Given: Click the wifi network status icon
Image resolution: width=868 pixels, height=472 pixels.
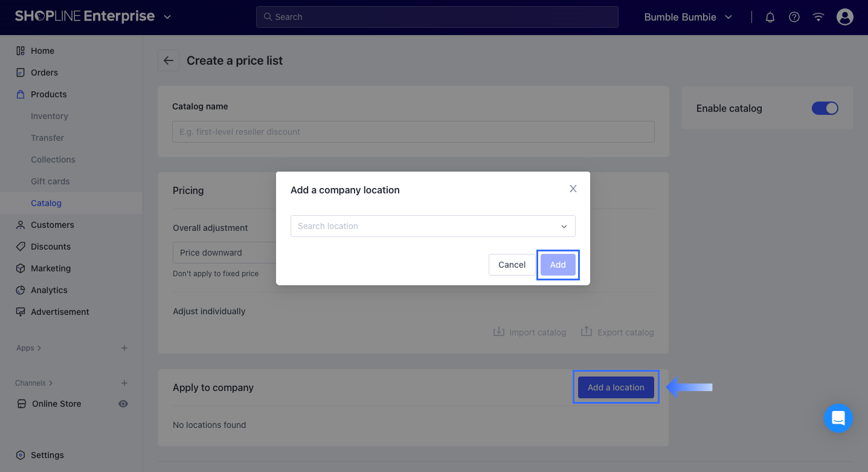Looking at the screenshot, I should pyautogui.click(x=818, y=17).
